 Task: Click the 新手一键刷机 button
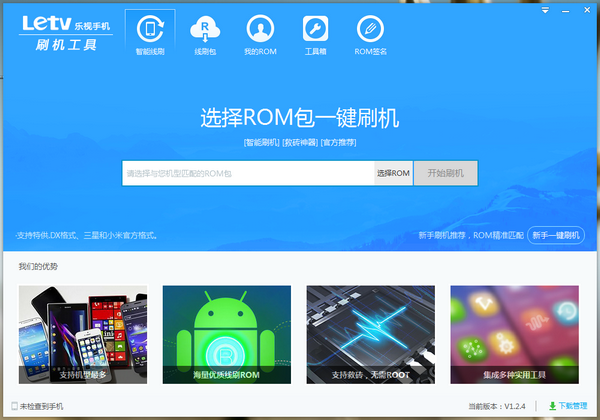tap(556, 235)
